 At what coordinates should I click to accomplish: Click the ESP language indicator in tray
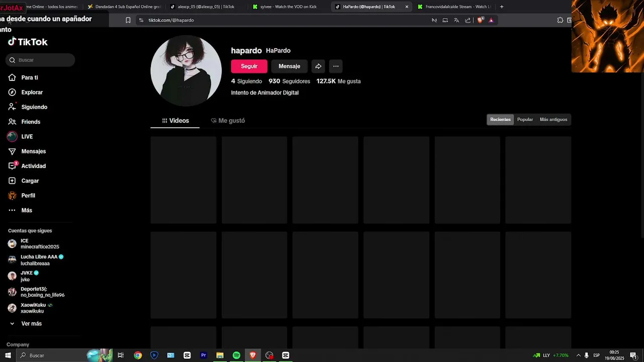pyautogui.click(x=596, y=355)
